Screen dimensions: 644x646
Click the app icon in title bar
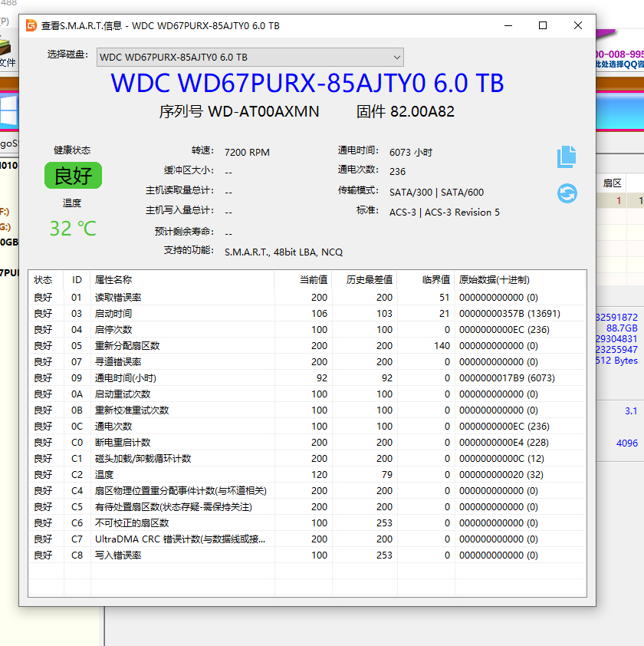[31, 25]
